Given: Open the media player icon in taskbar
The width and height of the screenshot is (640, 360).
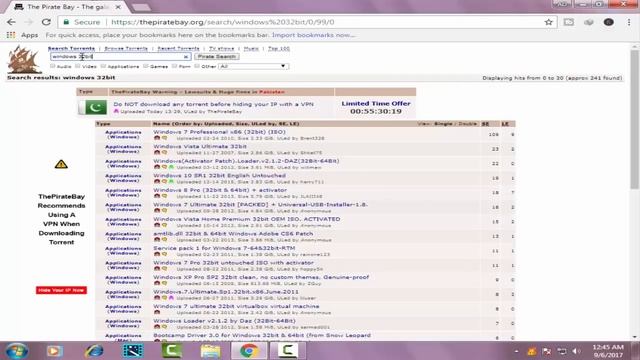Looking at the screenshot, I should 54,351.
